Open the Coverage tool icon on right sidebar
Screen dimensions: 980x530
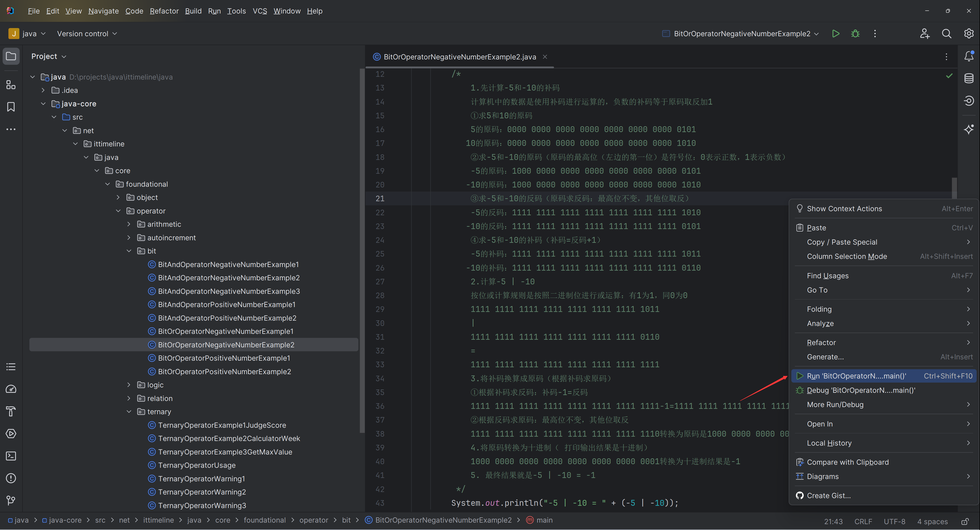[969, 100]
